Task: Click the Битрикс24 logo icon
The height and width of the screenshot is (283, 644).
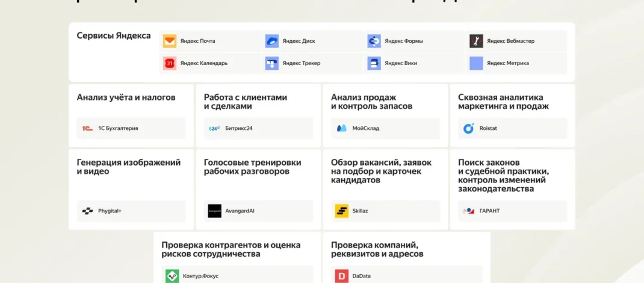Action: (214, 128)
